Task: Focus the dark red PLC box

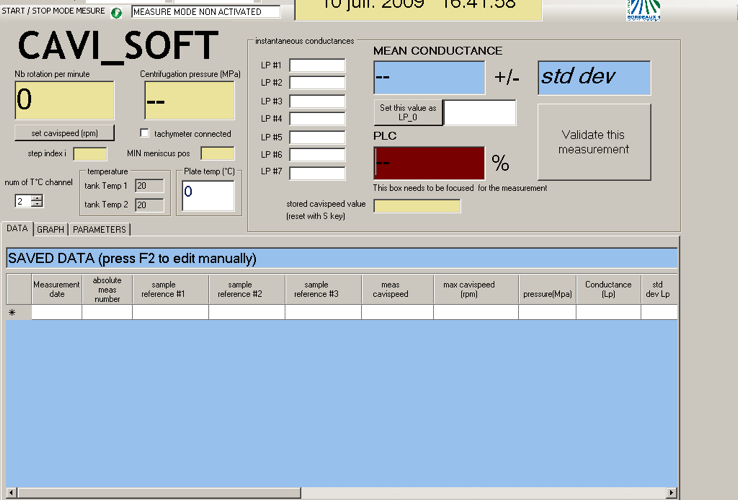Action: point(428,163)
